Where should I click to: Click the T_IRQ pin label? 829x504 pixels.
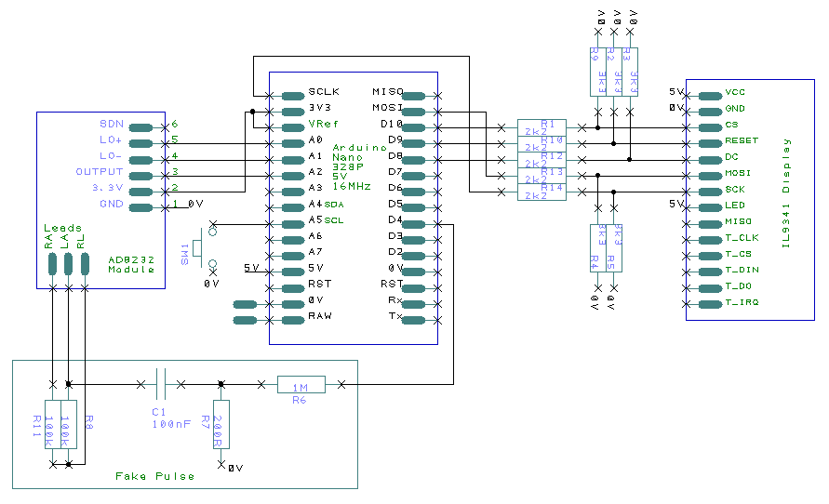point(742,302)
